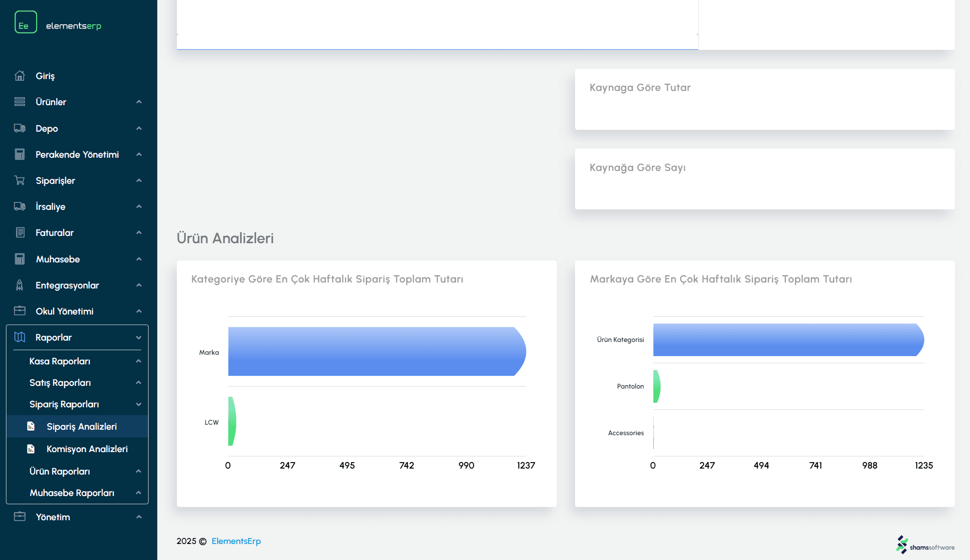The height and width of the screenshot is (560, 970).
Task: Click the Entegrasyonlar rocket icon
Action: tap(20, 285)
